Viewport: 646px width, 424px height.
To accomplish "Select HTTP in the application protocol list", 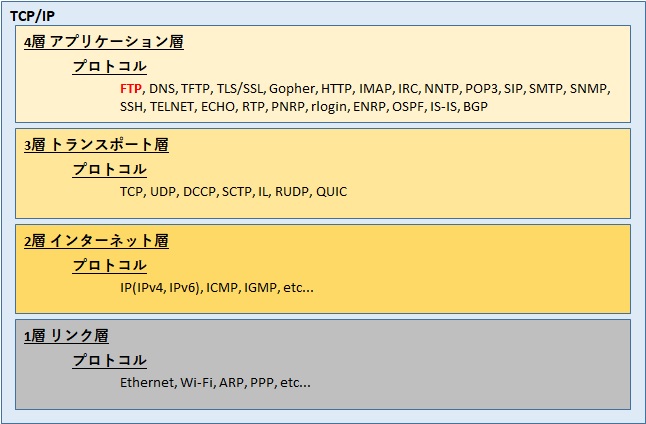I will tap(338, 88).
